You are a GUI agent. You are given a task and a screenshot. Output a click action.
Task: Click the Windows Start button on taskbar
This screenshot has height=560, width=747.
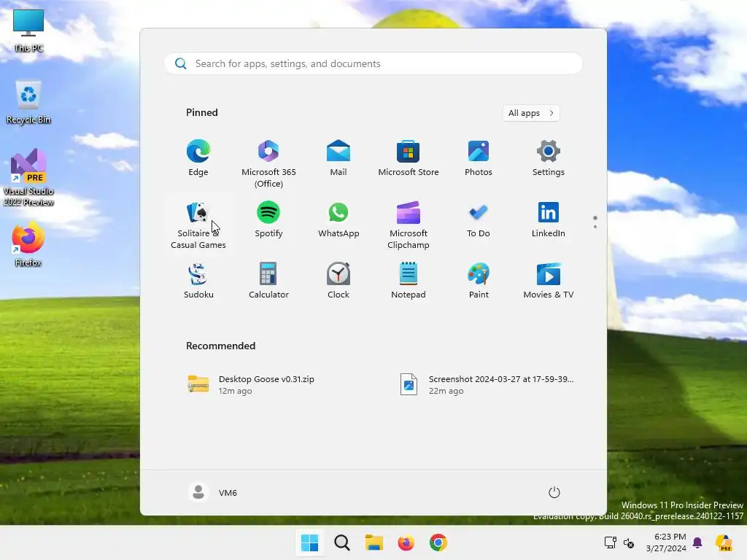pos(309,542)
